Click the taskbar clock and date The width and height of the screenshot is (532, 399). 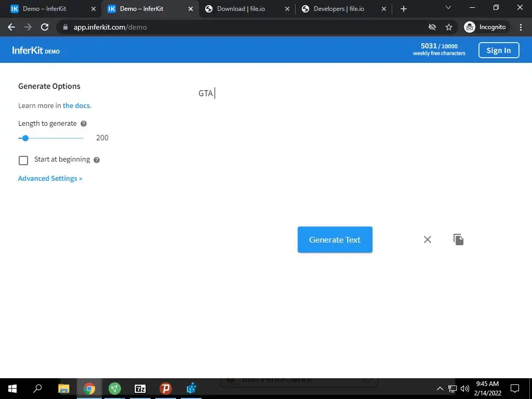487,389
